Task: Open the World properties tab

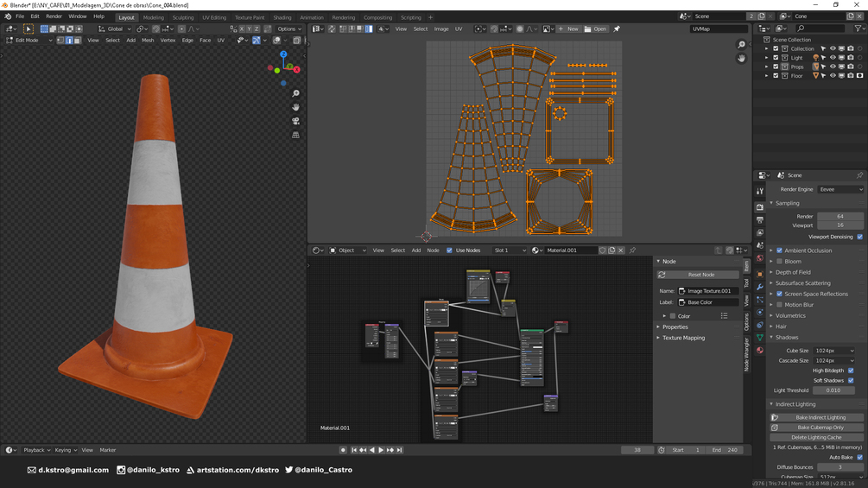Action: [x=760, y=258]
